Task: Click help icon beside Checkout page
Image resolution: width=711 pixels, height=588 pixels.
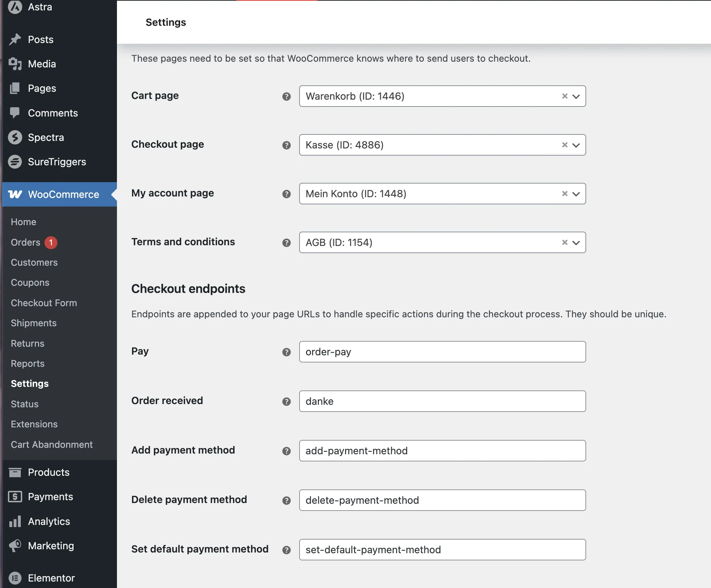Action: click(286, 145)
